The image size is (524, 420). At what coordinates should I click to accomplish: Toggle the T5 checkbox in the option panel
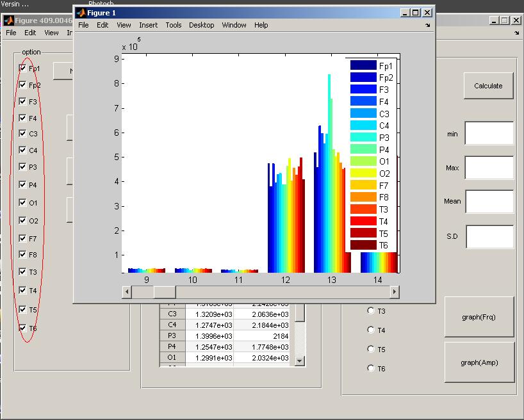tap(22, 310)
